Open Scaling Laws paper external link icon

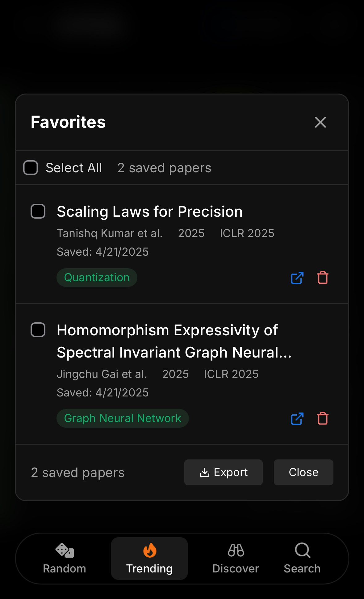(x=297, y=278)
